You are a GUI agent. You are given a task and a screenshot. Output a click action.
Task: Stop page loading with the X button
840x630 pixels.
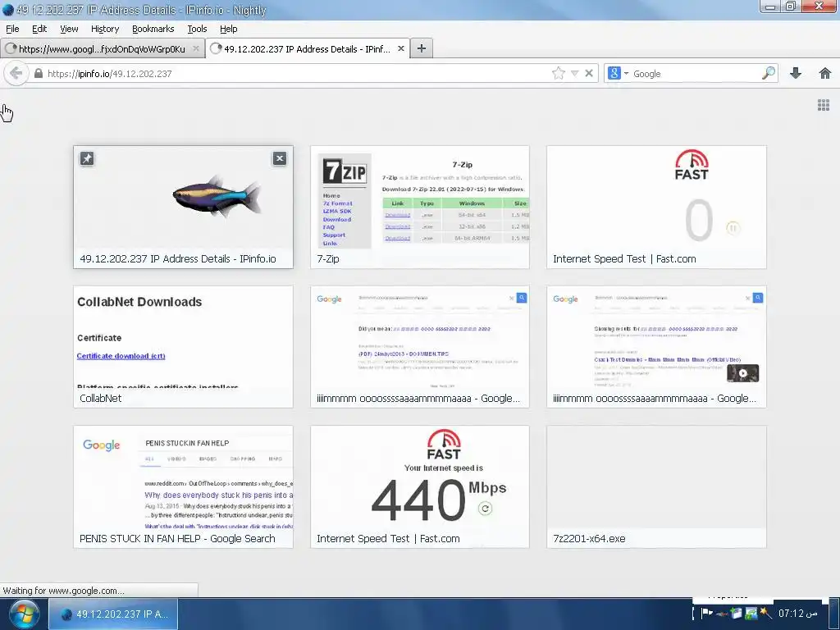589,73
